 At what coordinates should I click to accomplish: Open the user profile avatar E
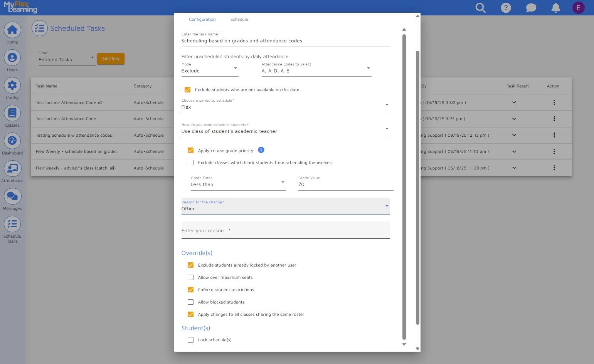[578, 8]
